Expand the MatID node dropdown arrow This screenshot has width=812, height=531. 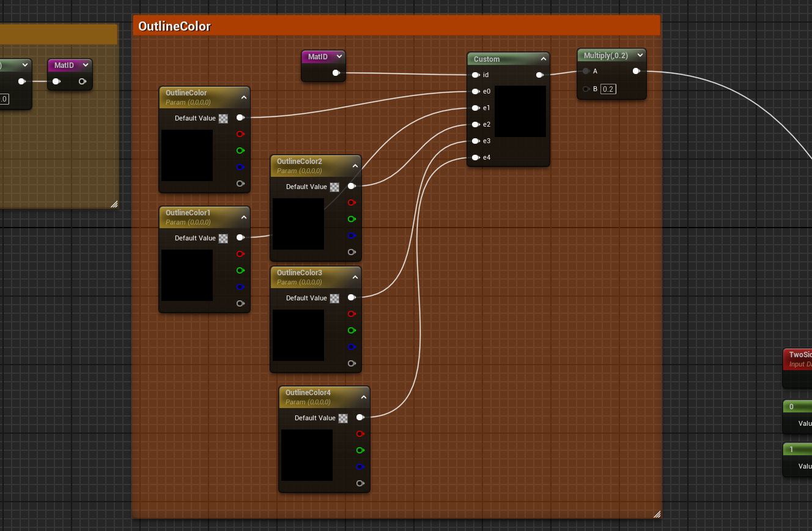click(x=339, y=56)
